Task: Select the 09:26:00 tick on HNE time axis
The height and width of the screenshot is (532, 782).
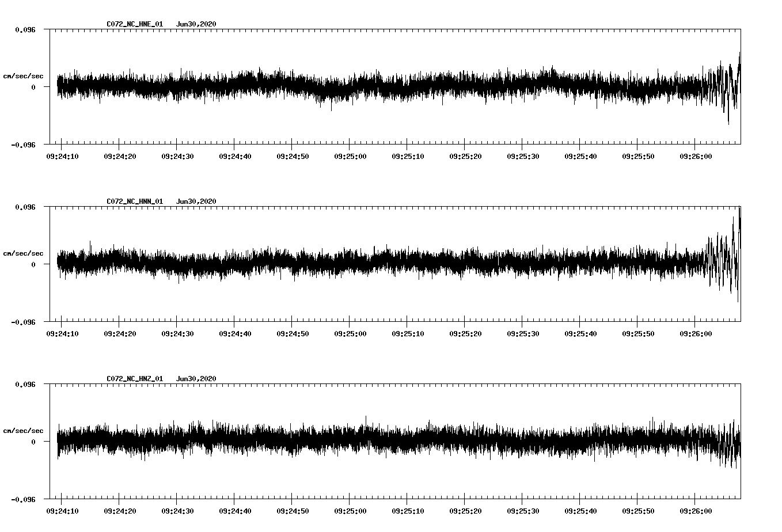Action: tap(695, 156)
